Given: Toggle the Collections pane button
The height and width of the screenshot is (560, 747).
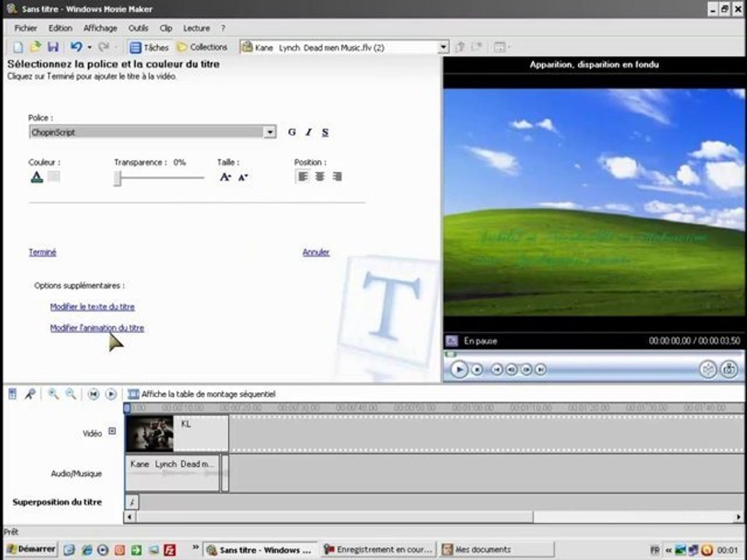Looking at the screenshot, I should point(202,47).
